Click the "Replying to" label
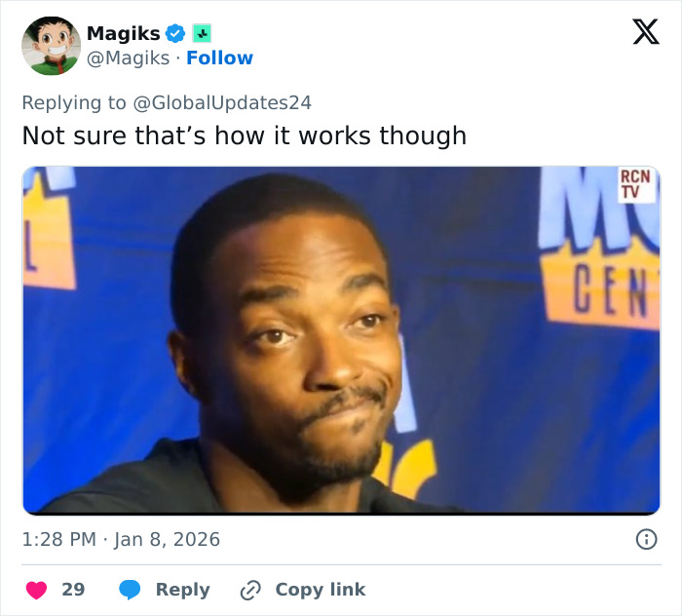This screenshot has height=616, width=682. point(74,102)
